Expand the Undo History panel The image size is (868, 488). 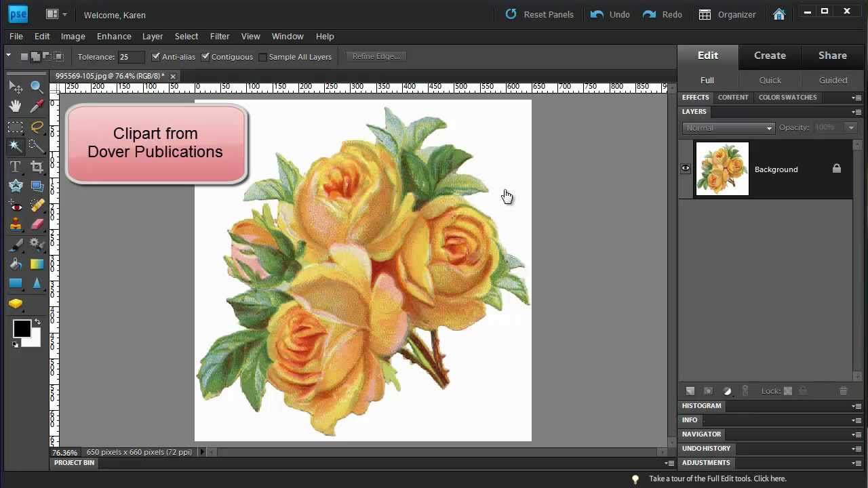pos(706,449)
